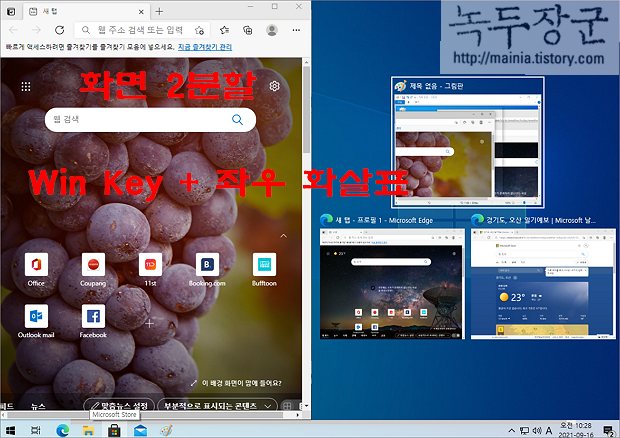Click the Edge vertical scrollbar thumb
620x438 pixels.
click(x=306, y=110)
